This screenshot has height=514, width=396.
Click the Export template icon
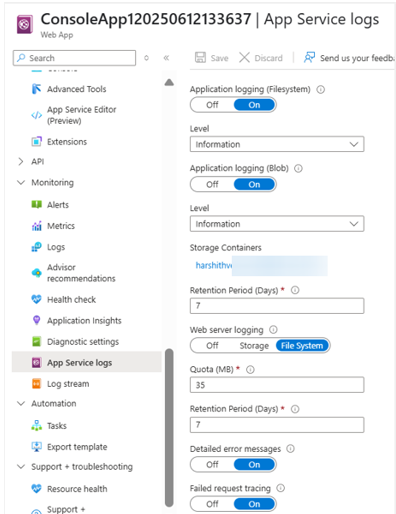click(36, 446)
